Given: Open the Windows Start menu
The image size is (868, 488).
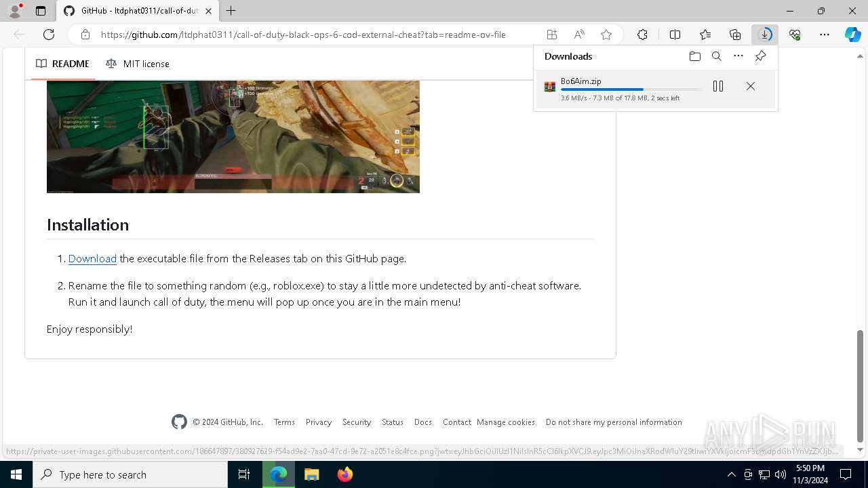Looking at the screenshot, I should coord(16,474).
